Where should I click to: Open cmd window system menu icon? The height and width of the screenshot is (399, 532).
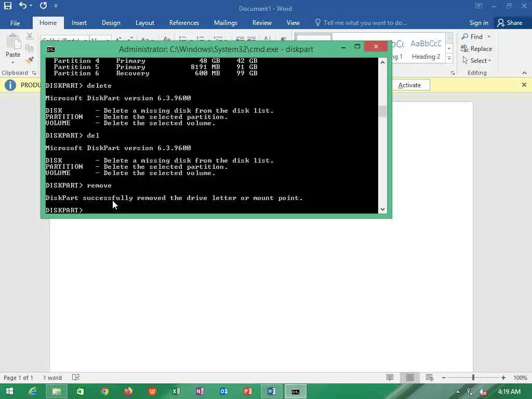[51, 49]
